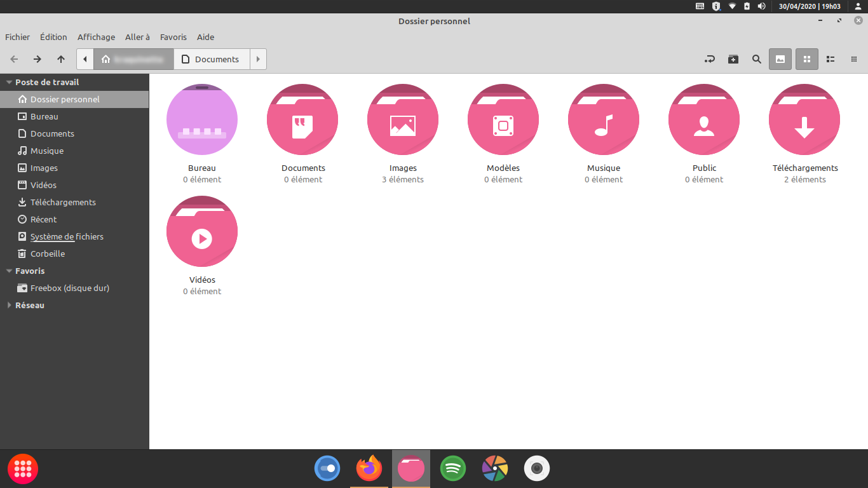Open Vidéos from the sidebar

74,185
